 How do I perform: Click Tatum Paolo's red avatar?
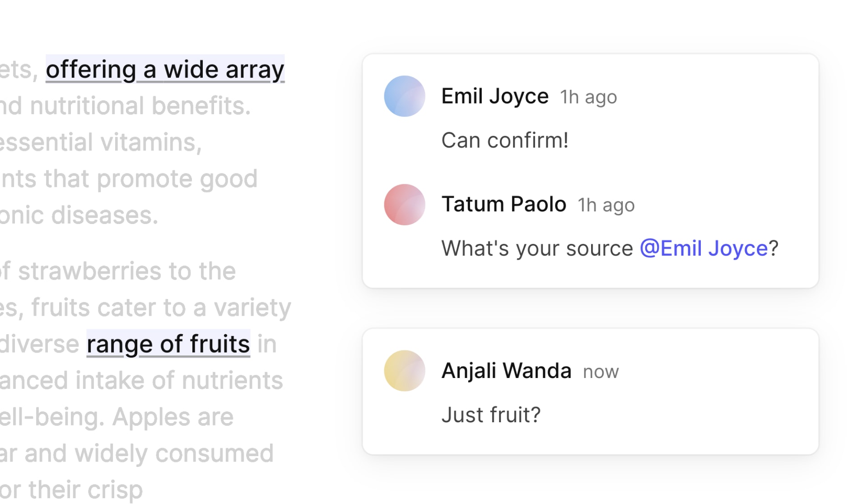(404, 205)
